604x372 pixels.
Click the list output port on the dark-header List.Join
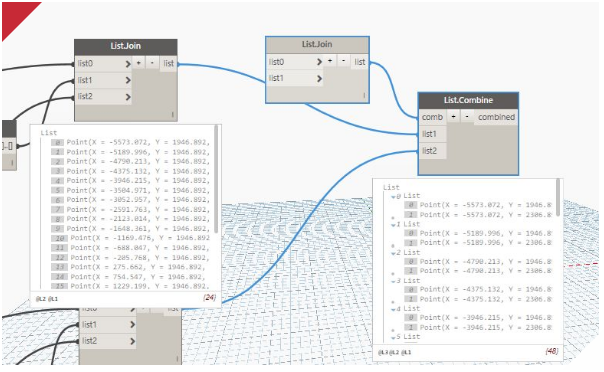click(x=168, y=64)
